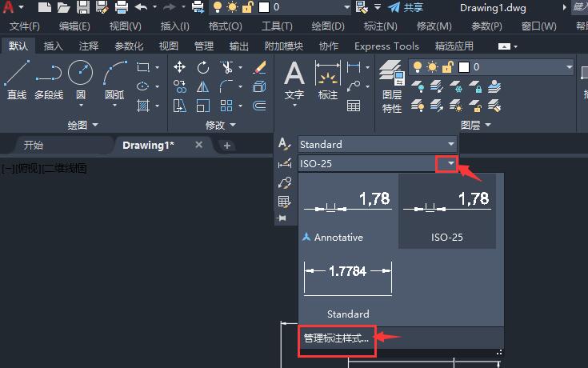
Task: Expand the 文字 tool dropdown arrow
Action: pyautogui.click(x=294, y=106)
